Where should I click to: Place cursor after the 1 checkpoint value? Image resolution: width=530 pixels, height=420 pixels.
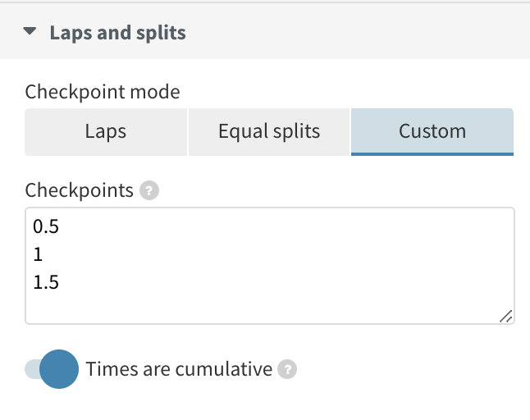click(x=43, y=254)
